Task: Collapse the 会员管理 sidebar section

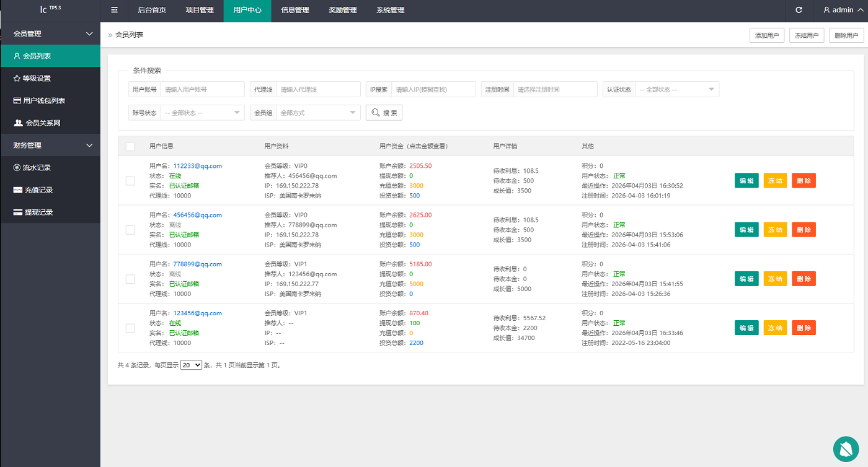Action: [x=50, y=34]
